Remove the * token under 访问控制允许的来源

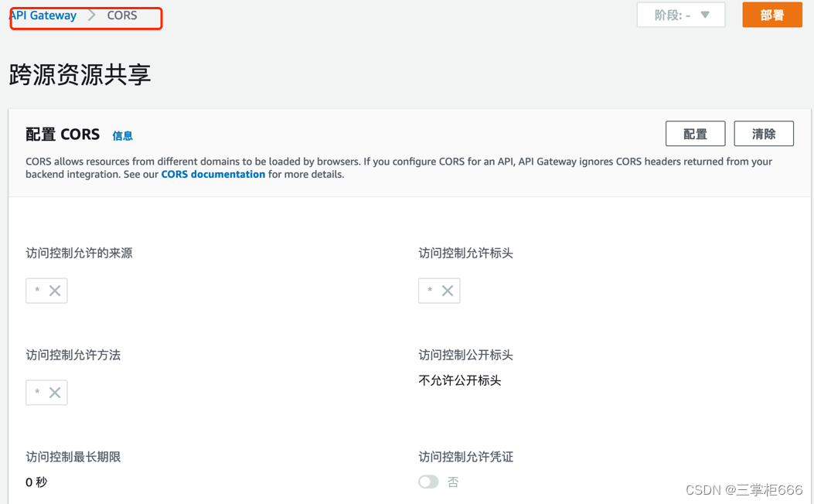(x=55, y=291)
